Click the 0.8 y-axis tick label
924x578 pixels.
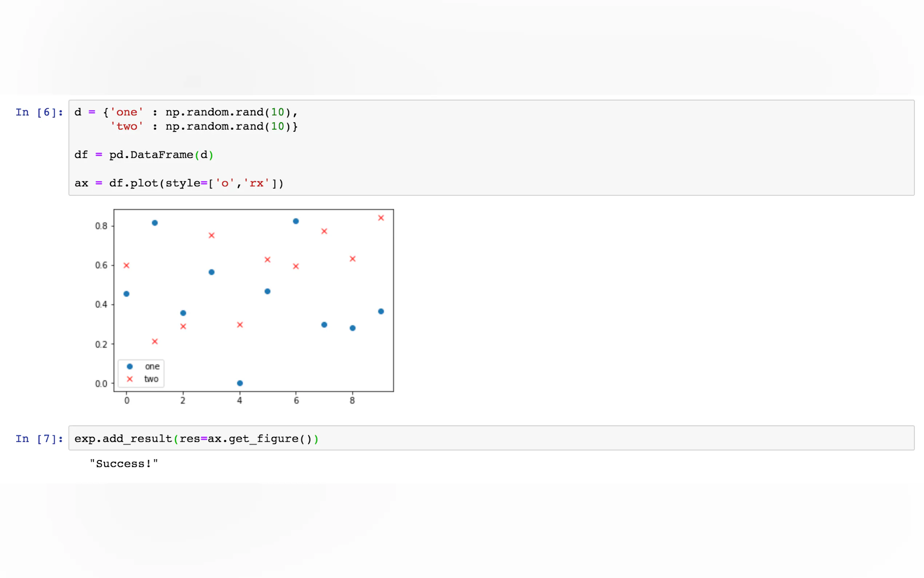coord(101,226)
